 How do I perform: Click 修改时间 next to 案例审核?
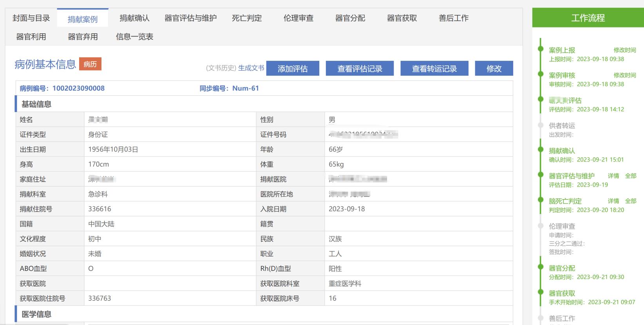coord(624,75)
